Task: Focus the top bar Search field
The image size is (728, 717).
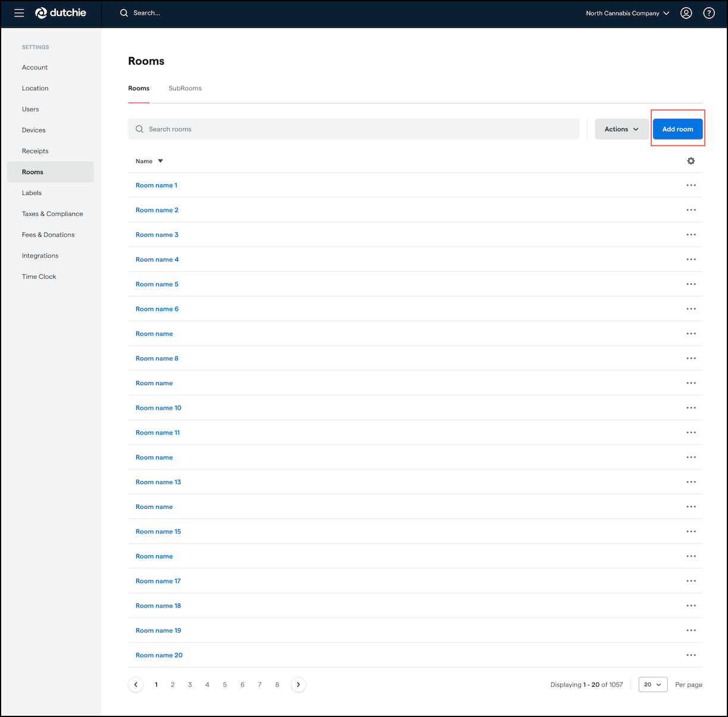Action: coord(147,13)
